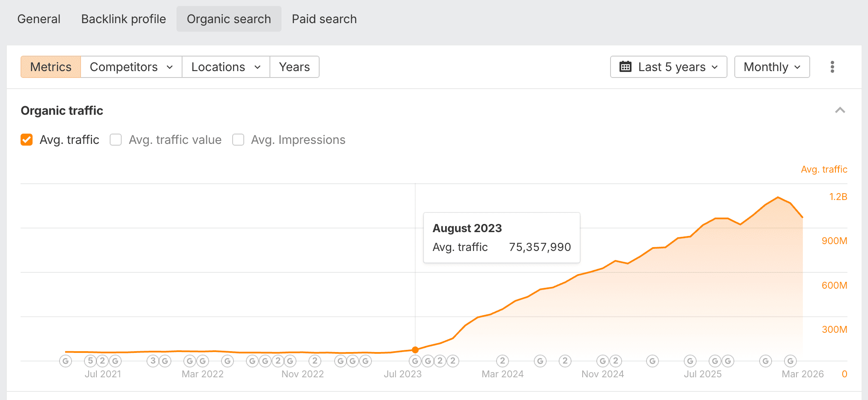The image size is (868, 400).
Task: Select the Metrics view button
Action: 51,67
